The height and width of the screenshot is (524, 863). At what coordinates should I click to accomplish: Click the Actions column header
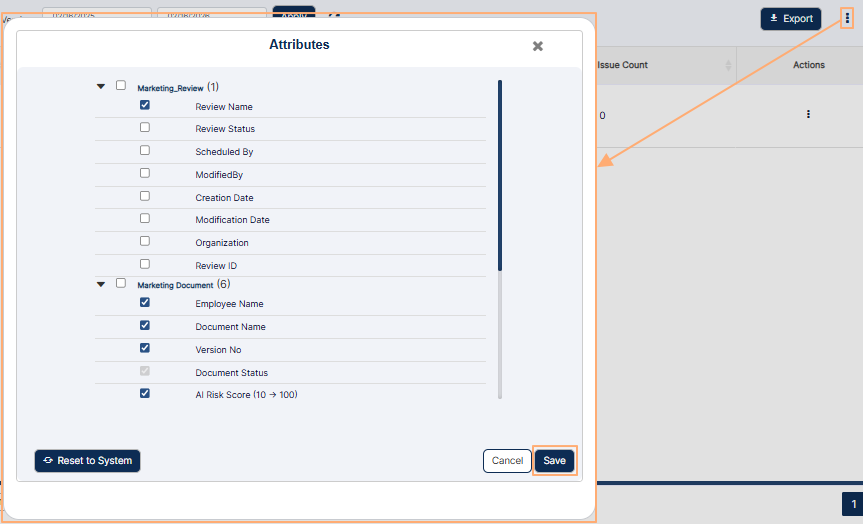pyautogui.click(x=809, y=65)
